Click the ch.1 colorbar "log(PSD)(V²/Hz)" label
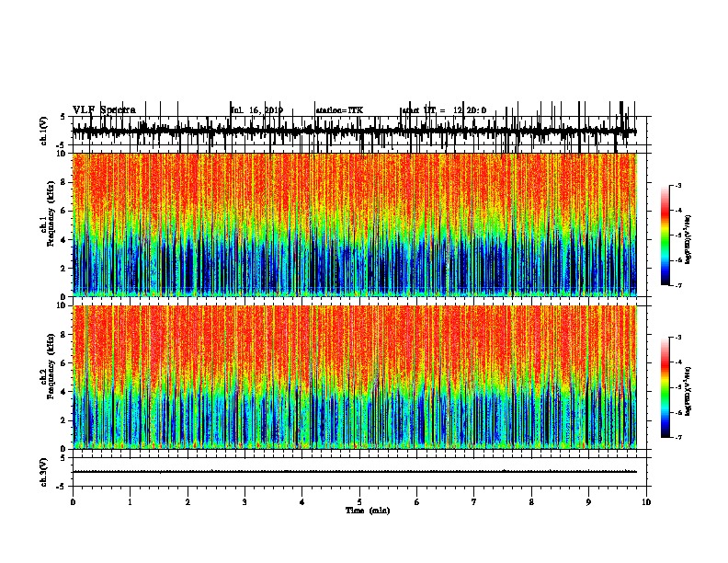The width and height of the screenshot is (728, 563). coord(688,240)
